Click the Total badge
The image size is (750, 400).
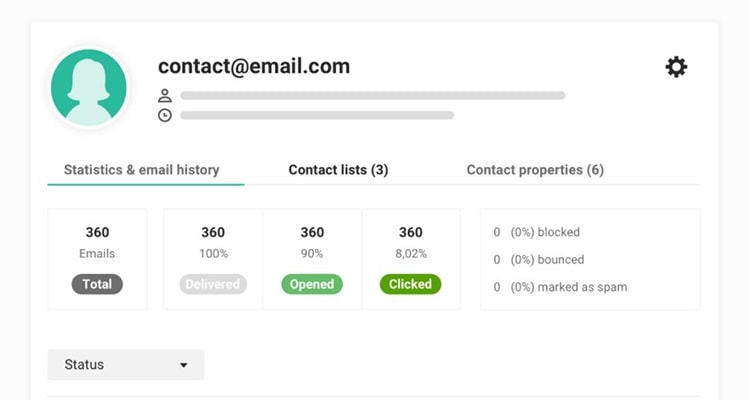coord(97,284)
